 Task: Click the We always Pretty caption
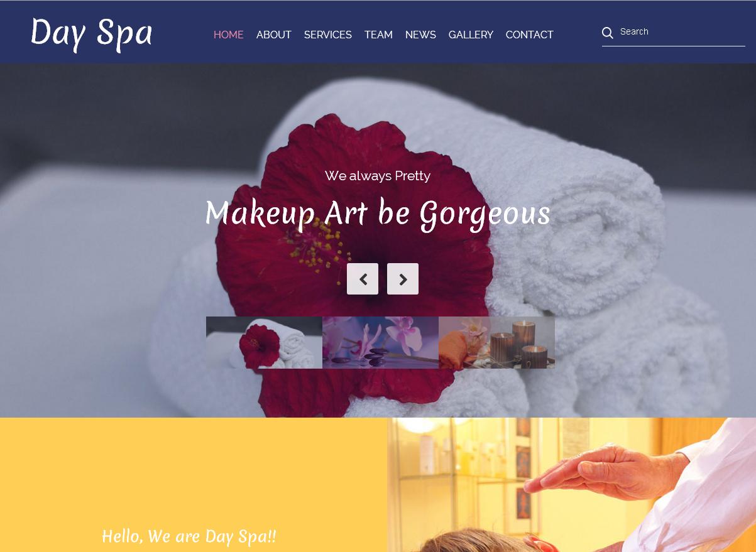tap(378, 176)
